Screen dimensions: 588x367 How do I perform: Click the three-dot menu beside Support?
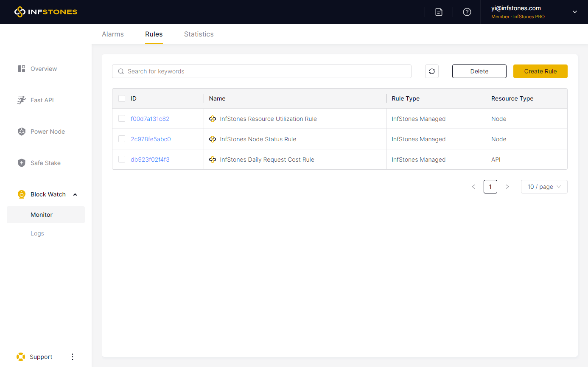coord(73,357)
